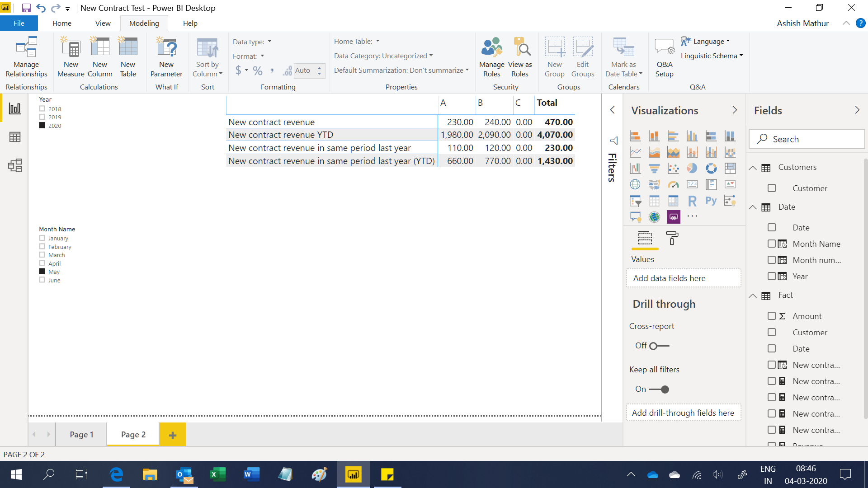Open the View ribbon tab
This screenshot has width=868, height=488.
click(x=103, y=23)
